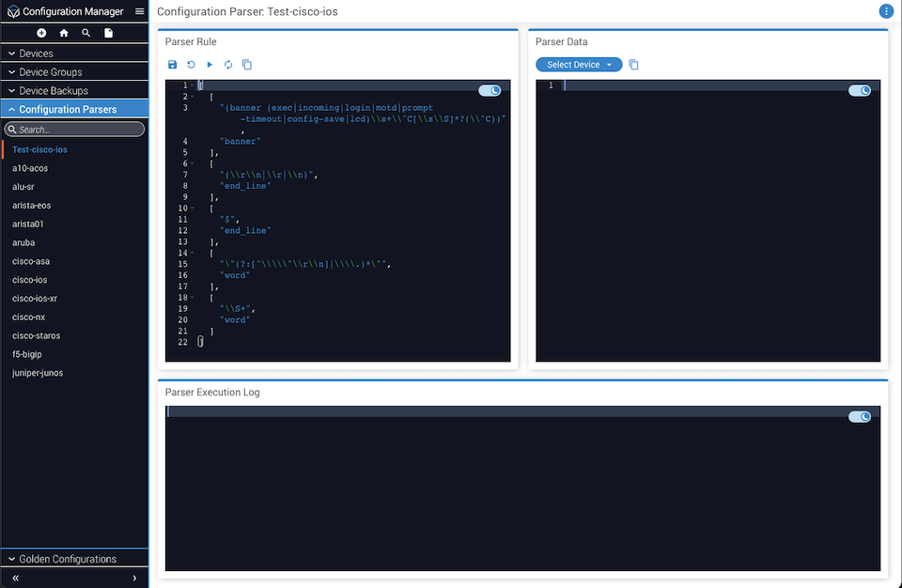Select the f5-bigip parser

[x=27, y=354]
